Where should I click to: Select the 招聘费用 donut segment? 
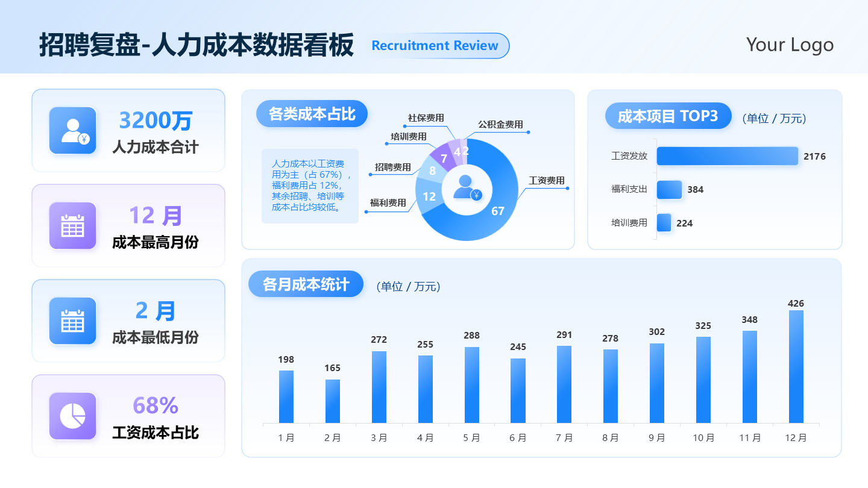point(432,171)
